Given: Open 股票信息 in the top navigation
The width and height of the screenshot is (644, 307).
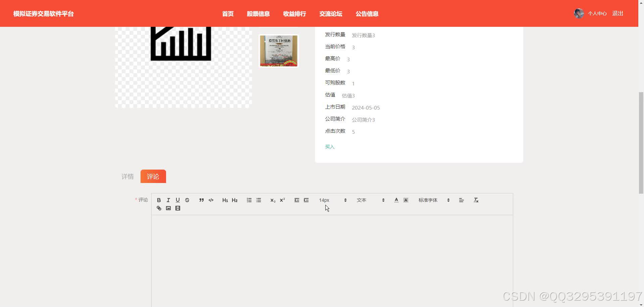Looking at the screenshot, I should [258, 14].
